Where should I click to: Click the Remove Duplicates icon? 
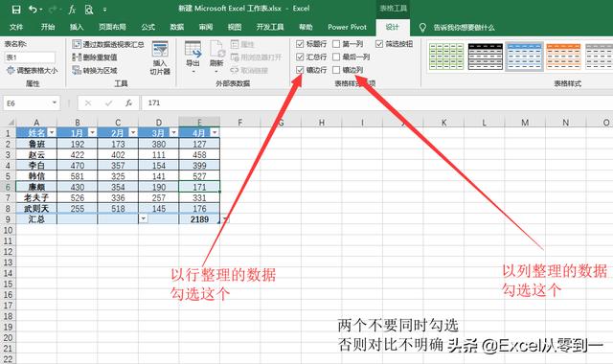pos(77,57)
